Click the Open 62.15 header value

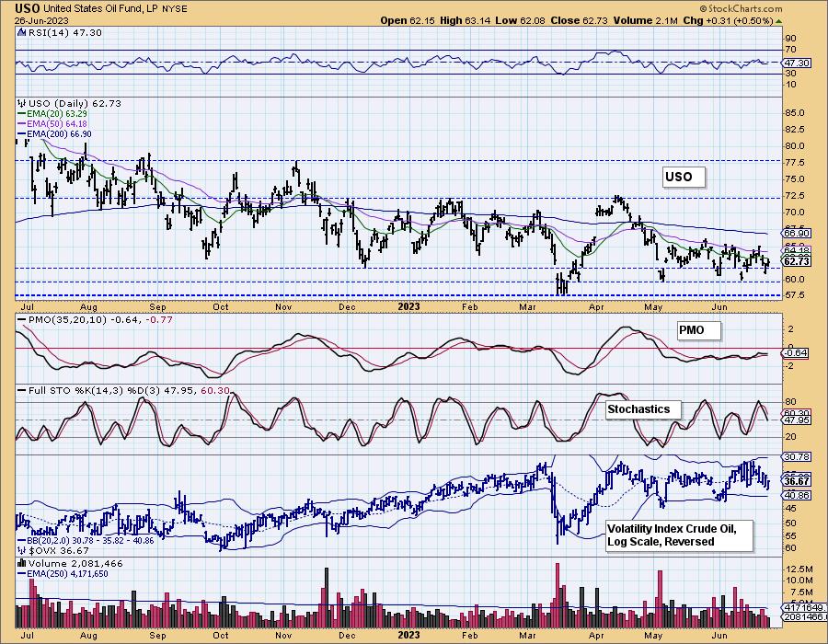408,21
